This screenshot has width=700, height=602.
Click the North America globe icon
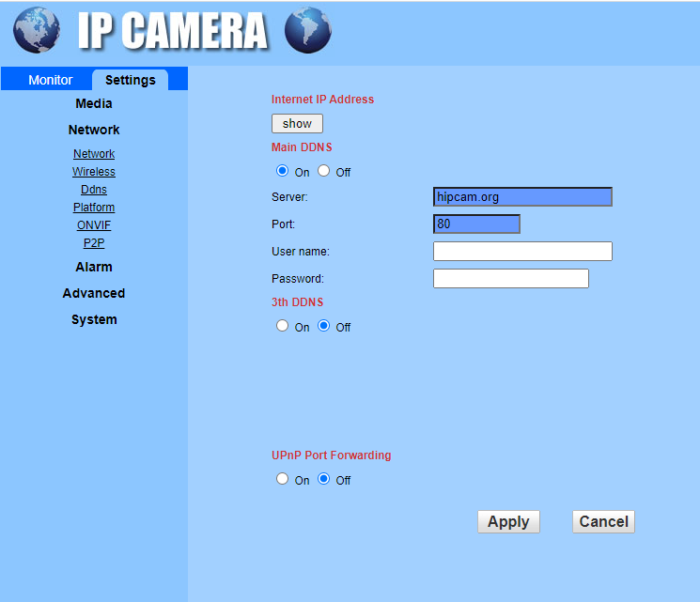click(36, 30)
